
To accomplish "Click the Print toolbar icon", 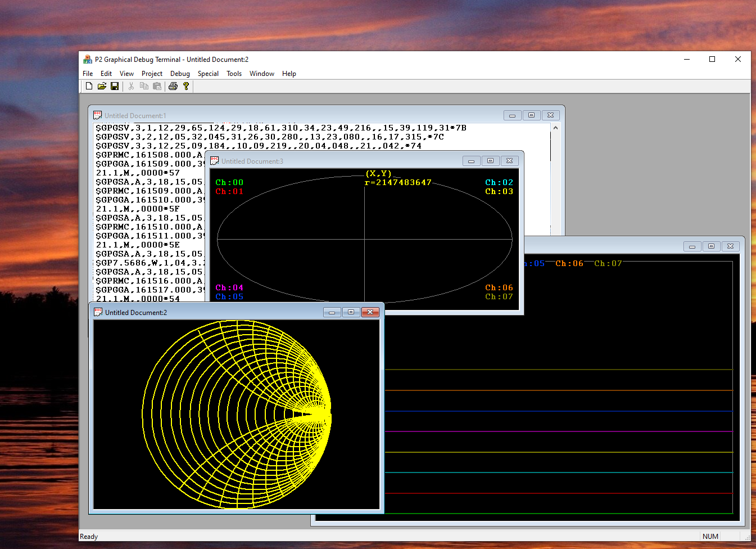I will [173, 86].
